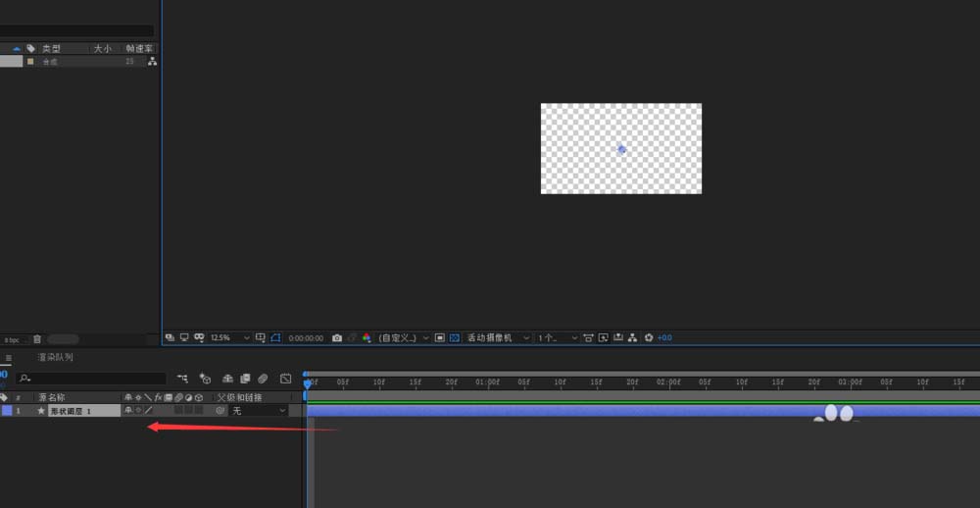Click the 帧速率 column header in project panel

(139, 48)
